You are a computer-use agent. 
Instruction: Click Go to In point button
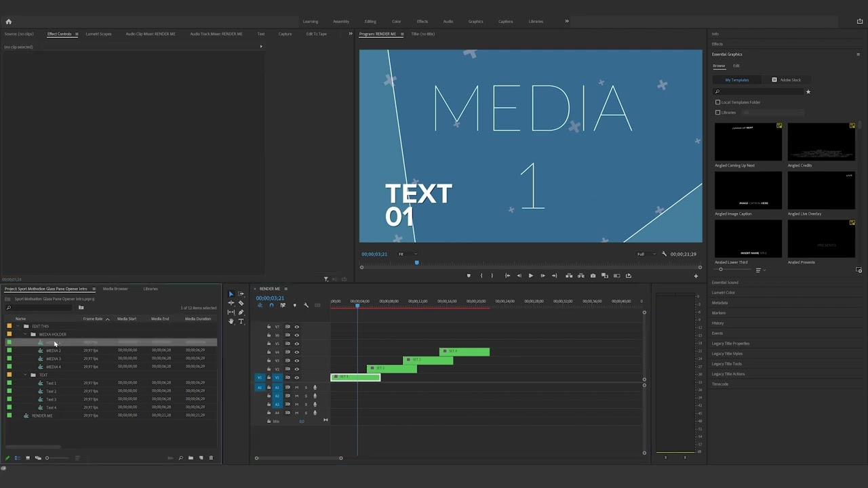pyautogui.click(x=507, y=276)
